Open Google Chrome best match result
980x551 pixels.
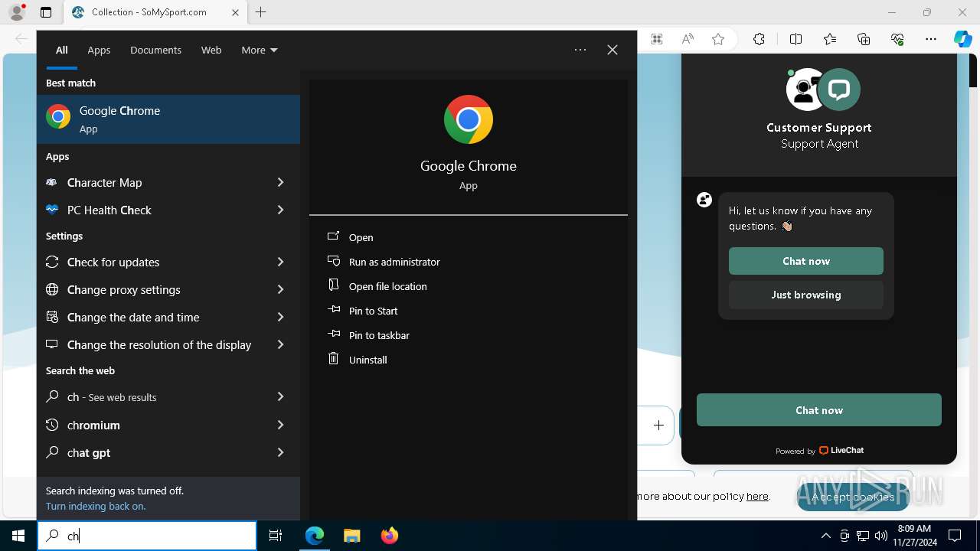[168, 119]
